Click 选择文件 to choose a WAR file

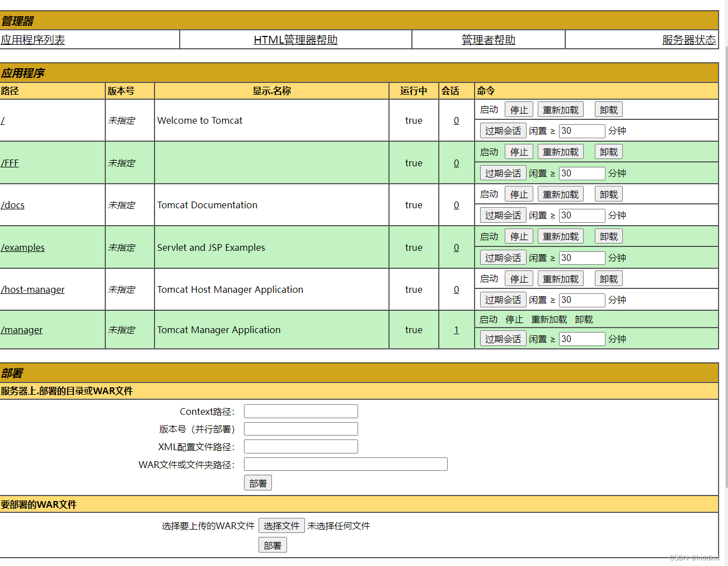pyautogui.click(x=281, y=526)
